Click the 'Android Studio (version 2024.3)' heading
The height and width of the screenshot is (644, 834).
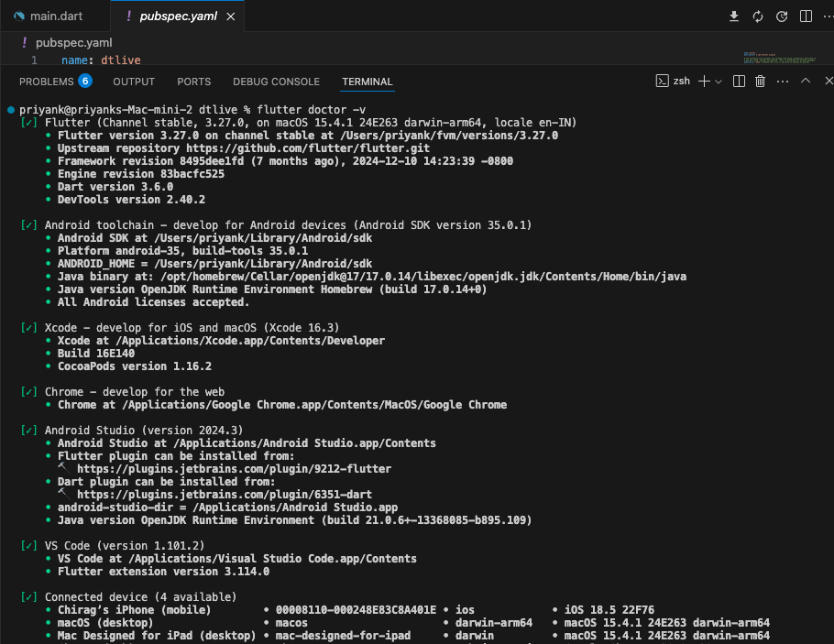coord(144,431)
